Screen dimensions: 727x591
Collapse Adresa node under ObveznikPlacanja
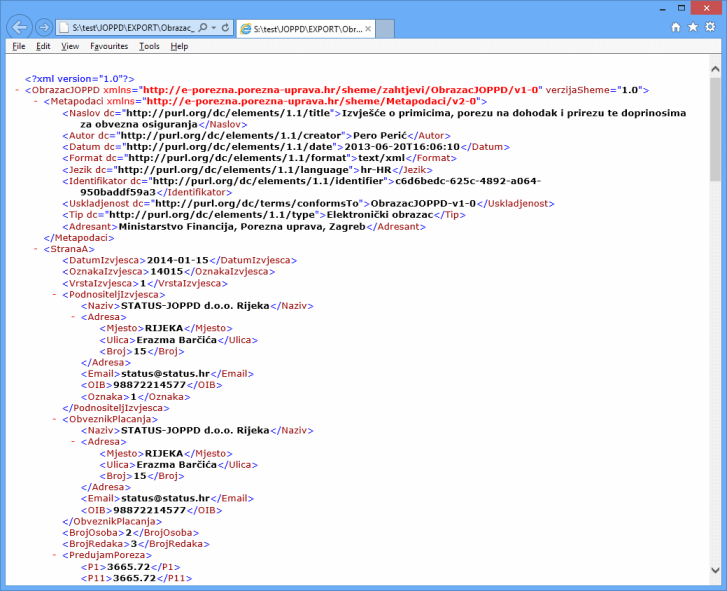tap(73, 441)
